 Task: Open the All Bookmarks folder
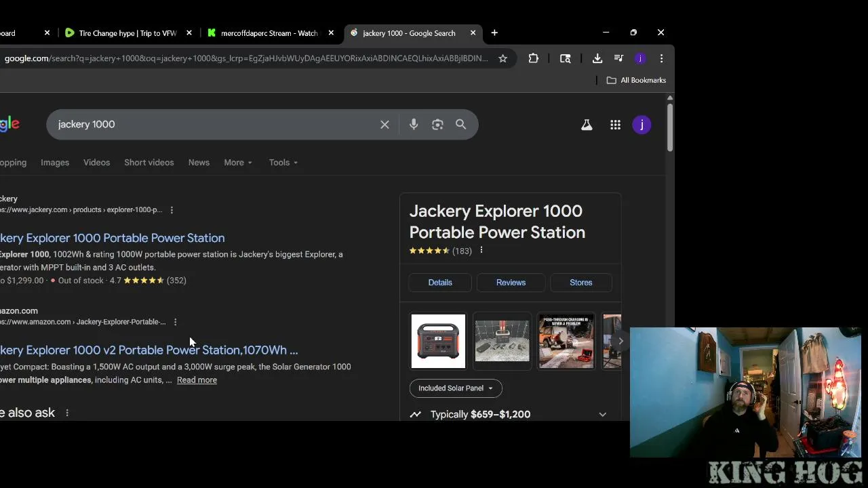[x=636, y=80]
